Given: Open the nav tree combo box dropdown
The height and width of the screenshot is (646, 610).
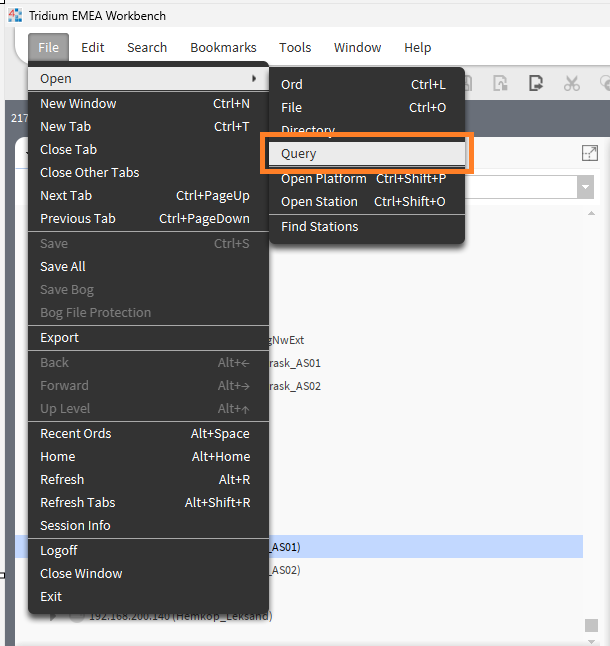Looking at the screenshot, I should coord(585,187).
